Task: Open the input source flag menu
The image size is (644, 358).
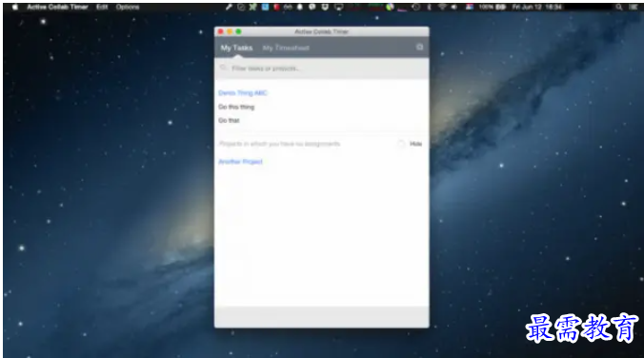Action: tap(469, 7)
